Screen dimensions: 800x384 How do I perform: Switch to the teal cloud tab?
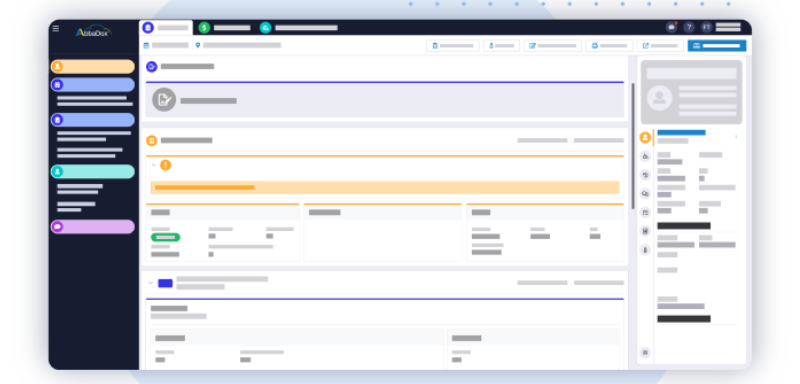tap(299, 28)
